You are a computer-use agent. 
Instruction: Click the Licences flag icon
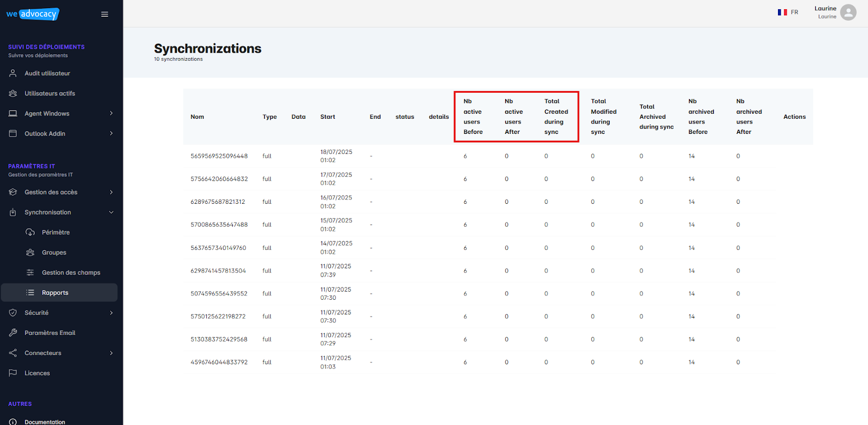click(x=13, y=373)
